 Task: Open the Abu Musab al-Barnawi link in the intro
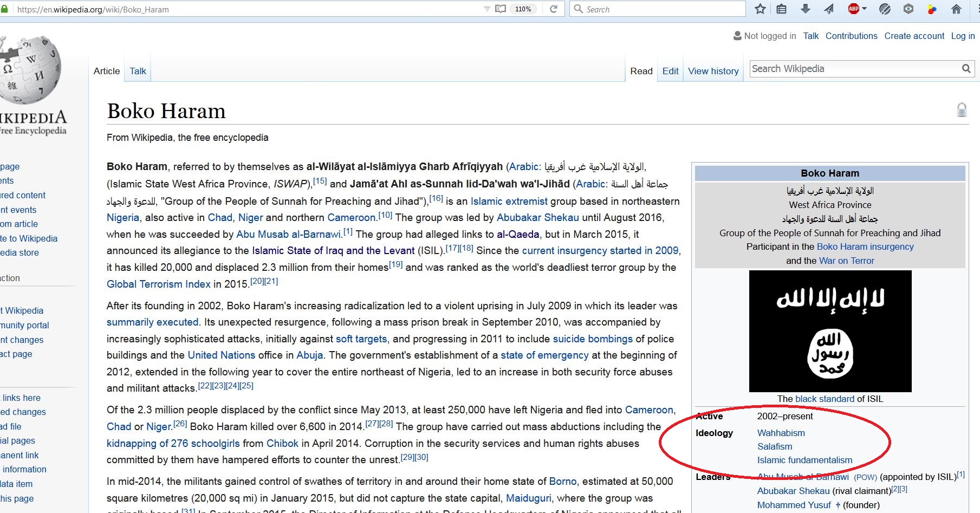point(289,234)
